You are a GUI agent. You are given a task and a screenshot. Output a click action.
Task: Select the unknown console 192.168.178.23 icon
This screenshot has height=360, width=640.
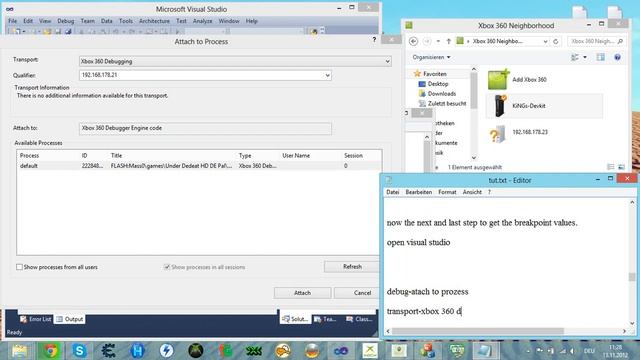[x=498, y=134]
